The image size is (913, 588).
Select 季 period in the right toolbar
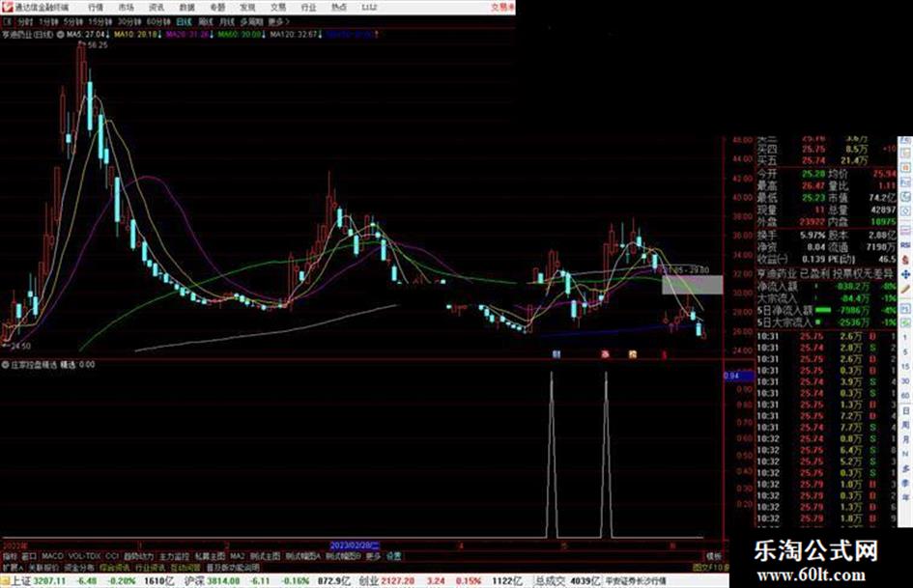(905, 483)
